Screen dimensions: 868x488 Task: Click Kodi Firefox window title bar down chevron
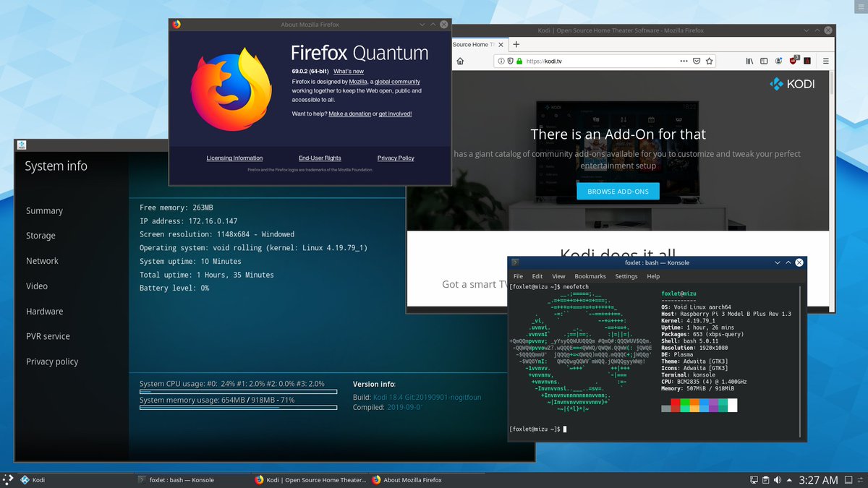pyautogui.click(x=807, y=30)
